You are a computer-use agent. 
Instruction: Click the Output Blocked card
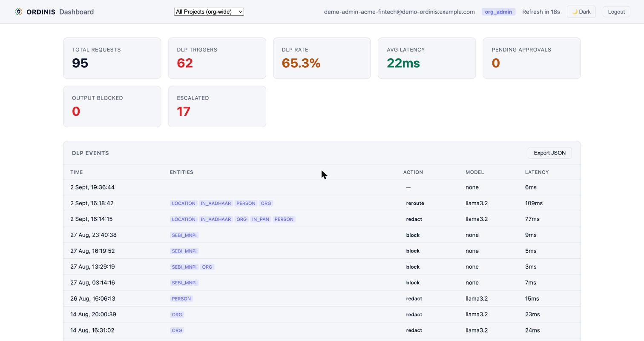[112, 106]
